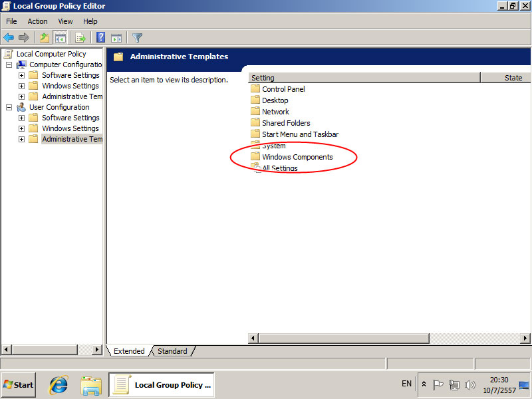Click the Start Menu and Taskbar folder icon

point(255,134)
